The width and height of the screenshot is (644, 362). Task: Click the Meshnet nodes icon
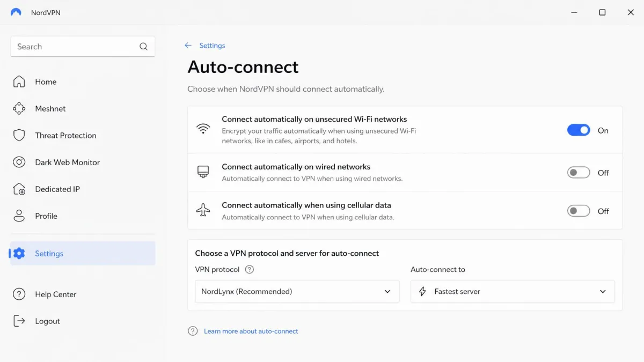pyautogui.click(x=19, y=108)
